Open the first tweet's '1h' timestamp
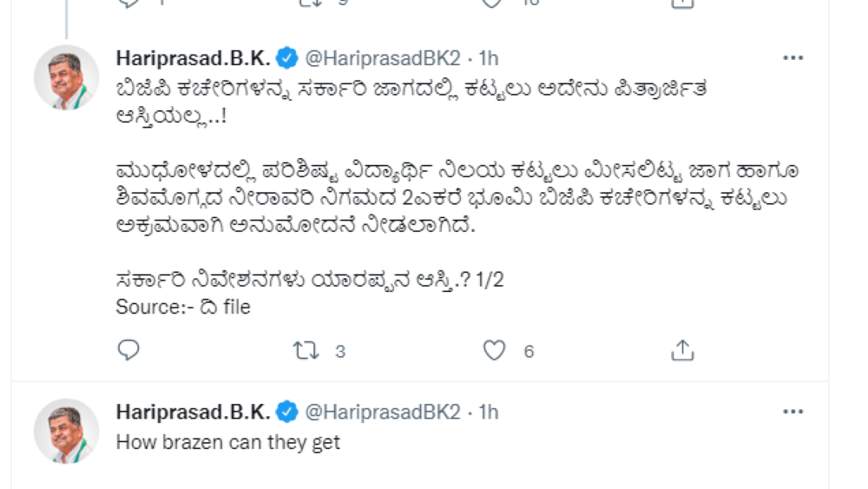The height and width of the screenshot is (489, 868). click(489, 58)
